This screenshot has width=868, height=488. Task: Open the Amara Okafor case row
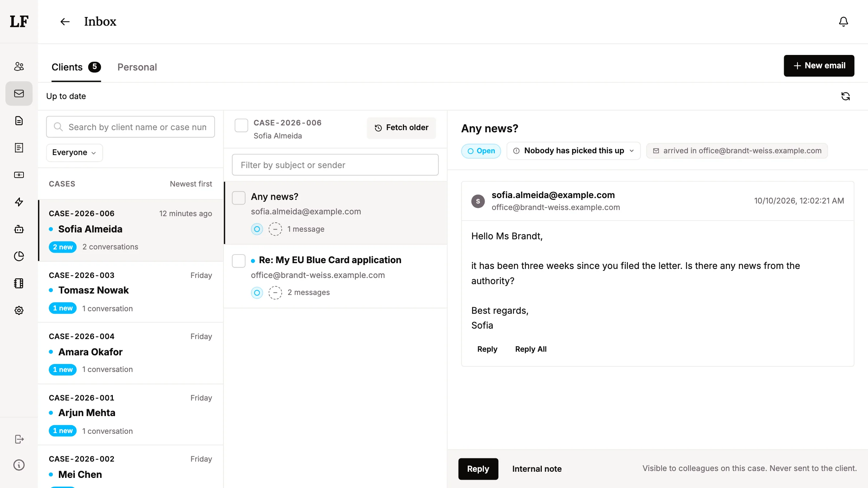click(x=131, y=353)
